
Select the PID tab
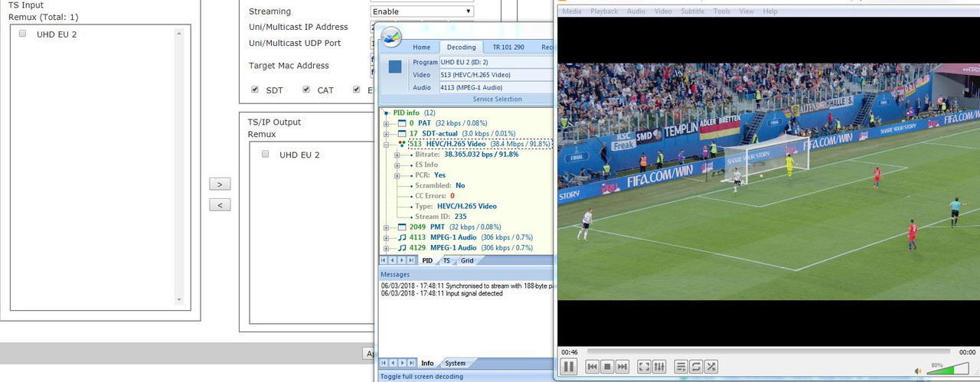(x=428, y=261)
